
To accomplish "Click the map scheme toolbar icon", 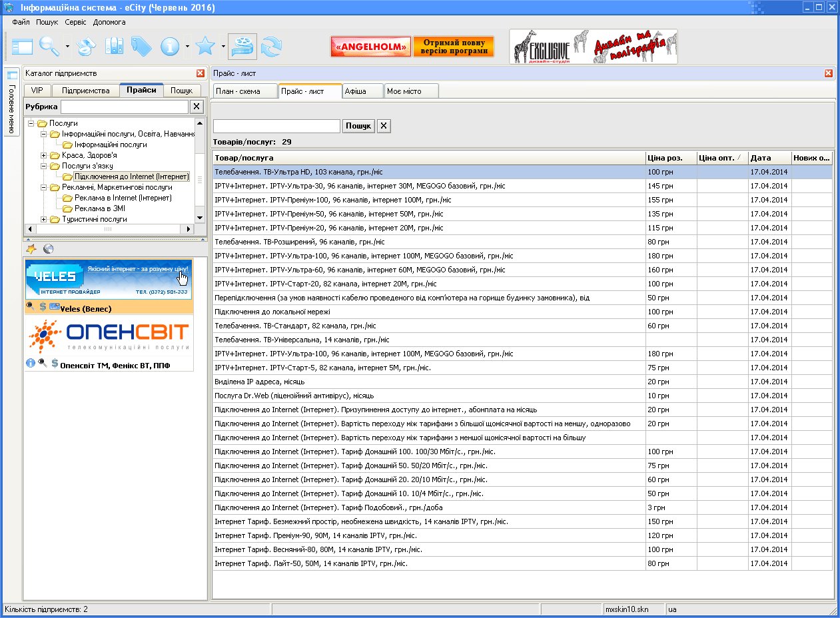I will pos(86,47).
